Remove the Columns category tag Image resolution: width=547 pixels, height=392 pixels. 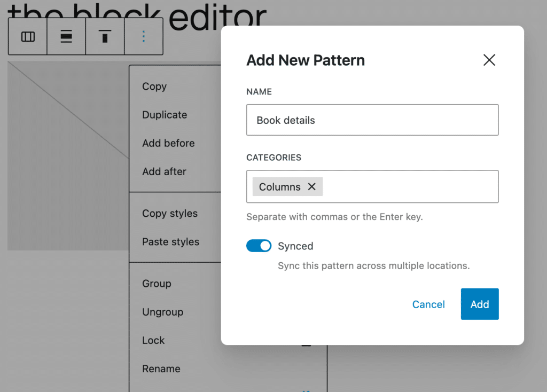click(312, 186)
